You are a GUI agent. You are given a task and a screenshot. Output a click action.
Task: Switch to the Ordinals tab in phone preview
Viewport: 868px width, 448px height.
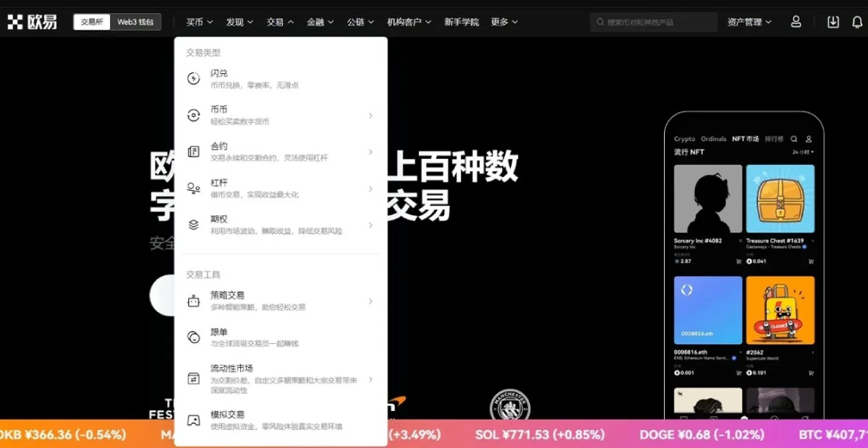(713, 139)
